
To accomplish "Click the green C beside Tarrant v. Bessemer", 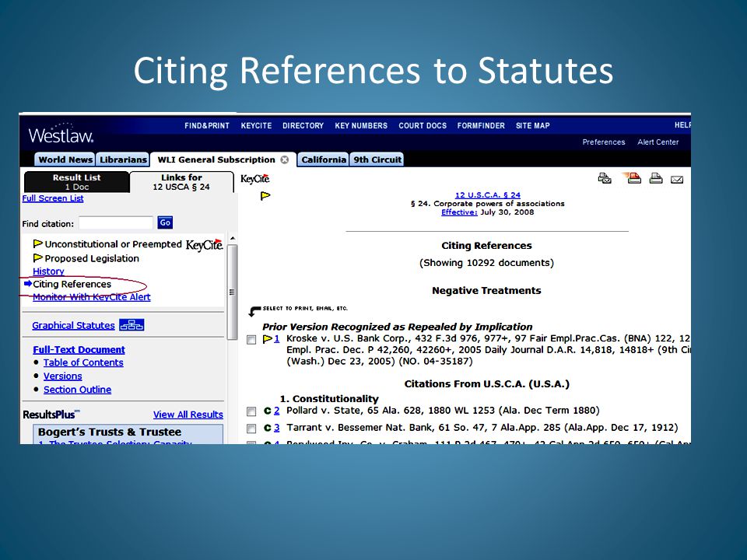I will click(x=267, y=428).
